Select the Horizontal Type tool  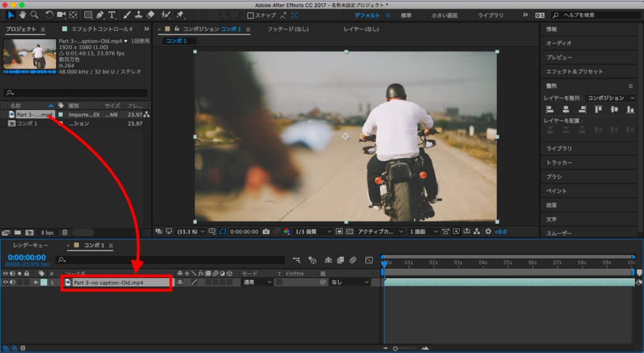[x=112, y=14]
